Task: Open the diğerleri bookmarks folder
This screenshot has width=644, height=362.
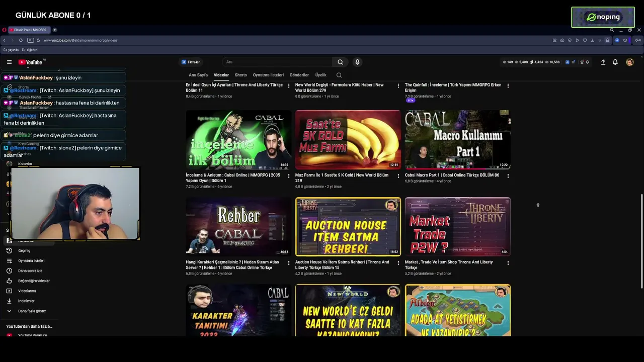Action: (x=30, y=50)
